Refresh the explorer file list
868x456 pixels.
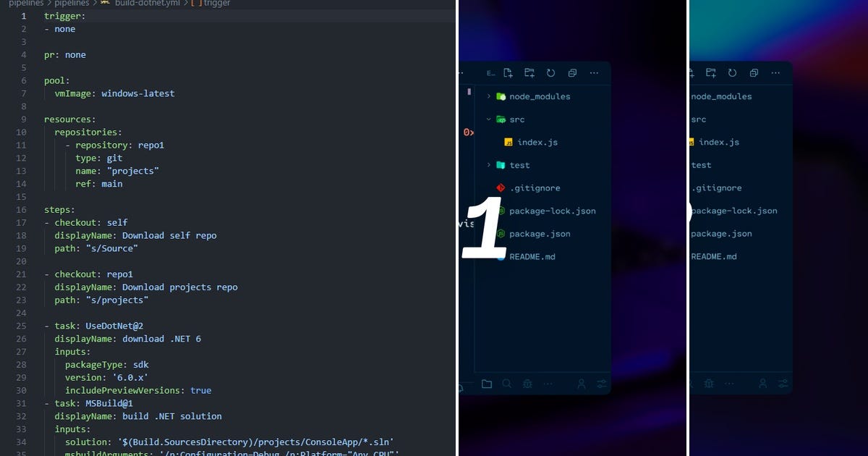point(550,73)
